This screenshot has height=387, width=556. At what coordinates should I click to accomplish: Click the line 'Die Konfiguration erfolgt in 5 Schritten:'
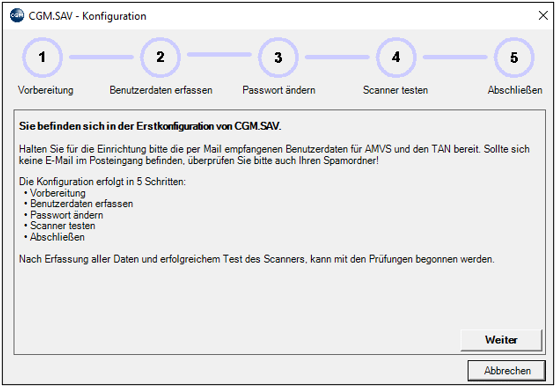[102, 182]
